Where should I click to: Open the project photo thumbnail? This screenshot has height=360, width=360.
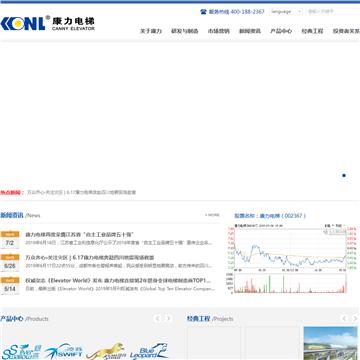[x=330, y=343]
